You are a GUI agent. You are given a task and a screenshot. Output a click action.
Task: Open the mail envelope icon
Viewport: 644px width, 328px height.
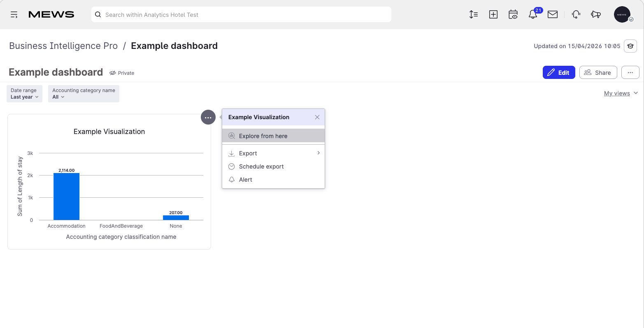coord(553,15)
